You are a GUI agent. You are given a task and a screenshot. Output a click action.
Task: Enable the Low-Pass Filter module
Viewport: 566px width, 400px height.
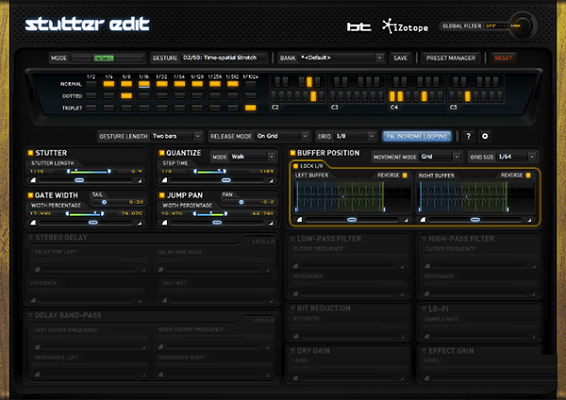click(293, 239)
